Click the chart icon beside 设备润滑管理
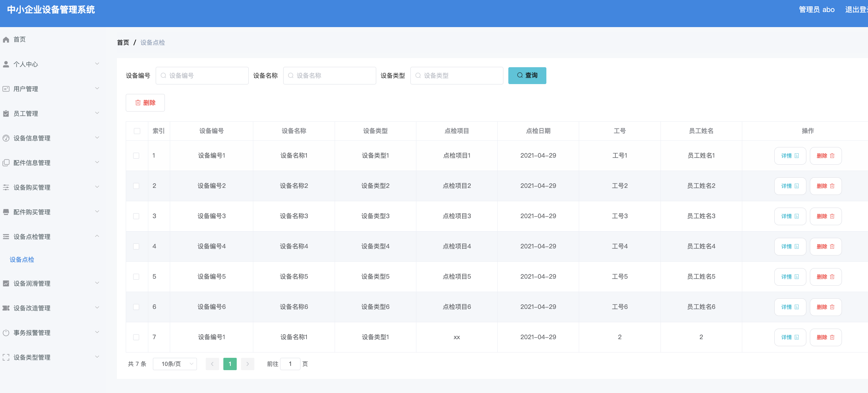The height and width of the screenshot is (393, 868). point(6,283)
